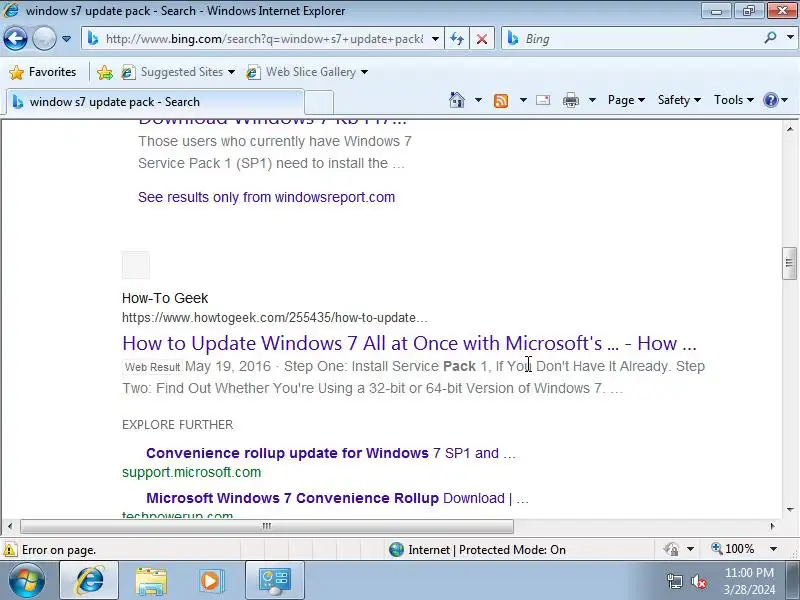Expand the zoom level dropdown arrow
Screen dimensions: 800x600
pyautogui.click(x=773, y=549)
